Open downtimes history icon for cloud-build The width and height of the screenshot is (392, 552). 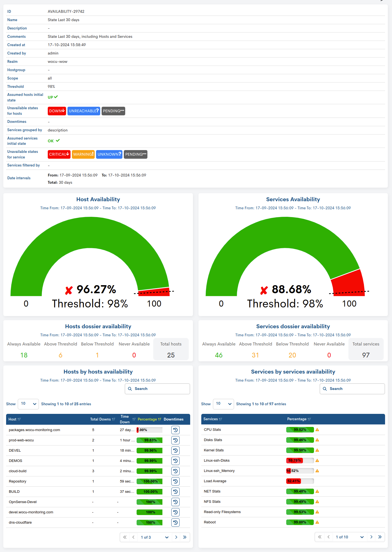(175, 471)
